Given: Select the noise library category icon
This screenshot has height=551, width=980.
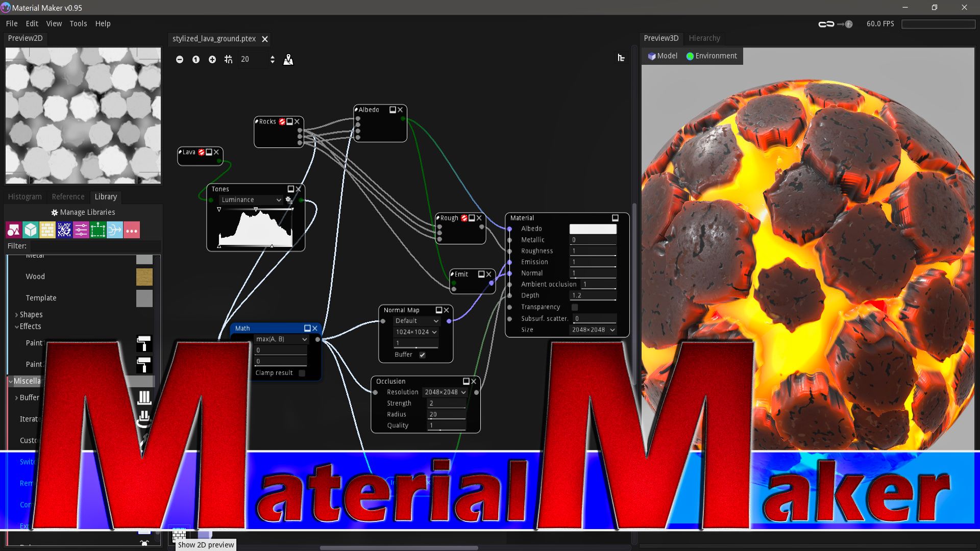Looking at the screenshot, I should (64, 230).
